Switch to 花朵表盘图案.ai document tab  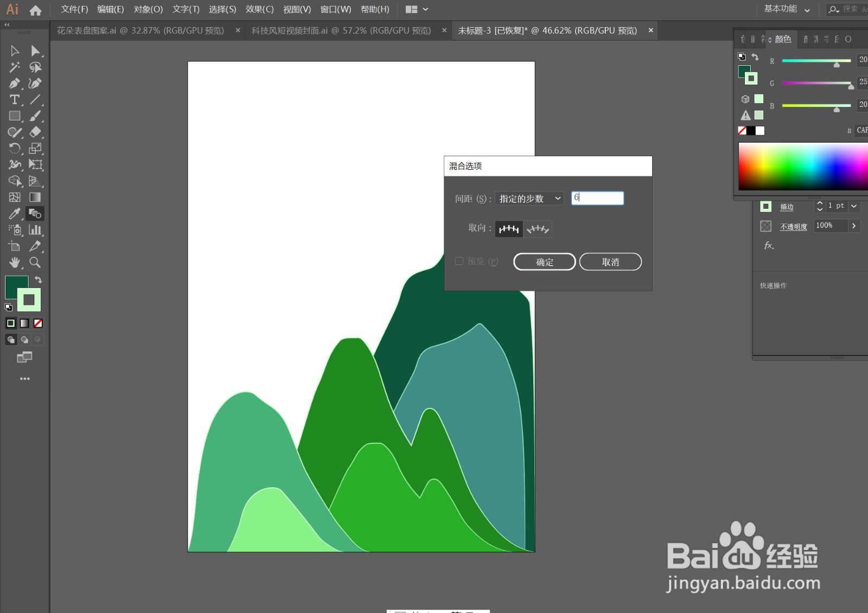pyautogui.click(x=141, y=31)
